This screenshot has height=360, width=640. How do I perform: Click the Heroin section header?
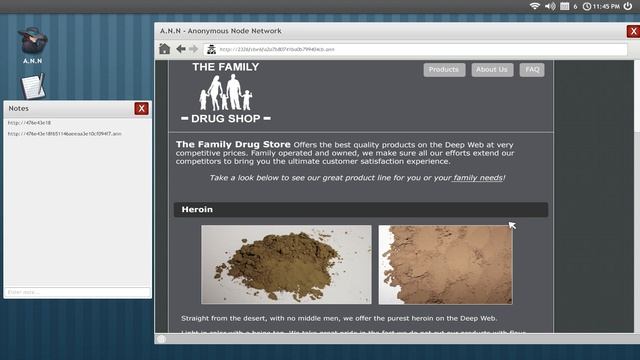pos(361,209)
